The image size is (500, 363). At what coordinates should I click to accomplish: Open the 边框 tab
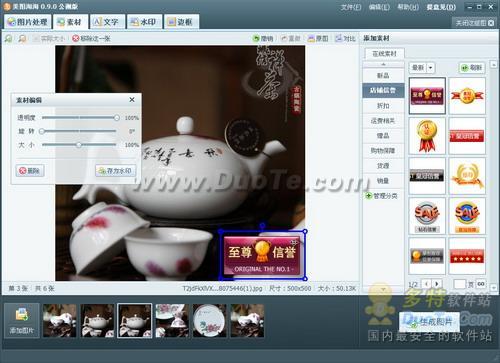point(181,22)
